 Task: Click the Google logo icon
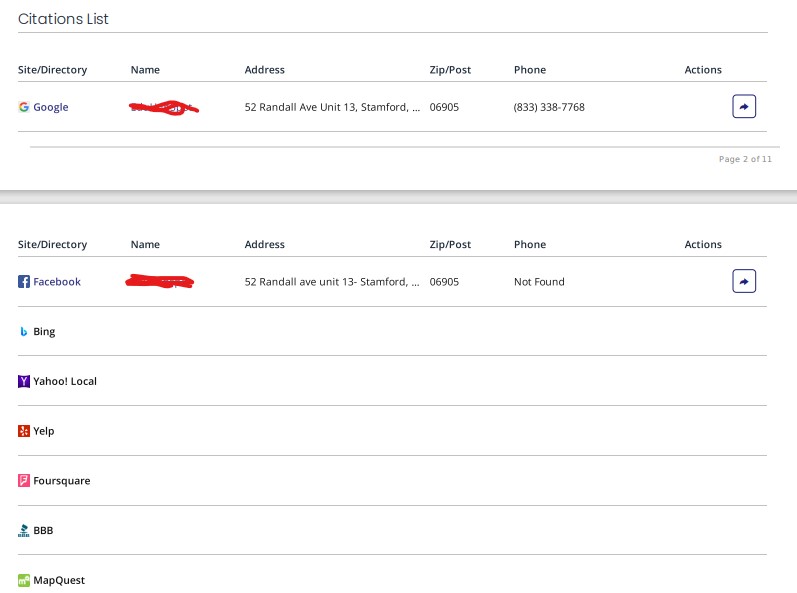[x=24, y=107]
